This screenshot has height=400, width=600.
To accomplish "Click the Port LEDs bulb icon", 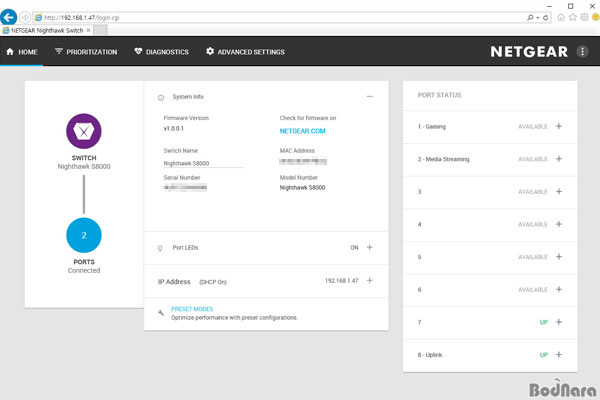I will (160, 248).
